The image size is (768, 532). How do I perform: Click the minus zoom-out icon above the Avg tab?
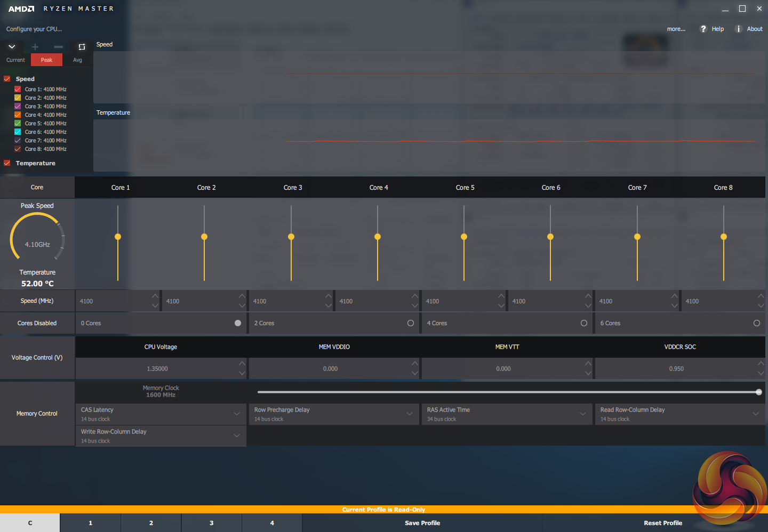point(59,47)
